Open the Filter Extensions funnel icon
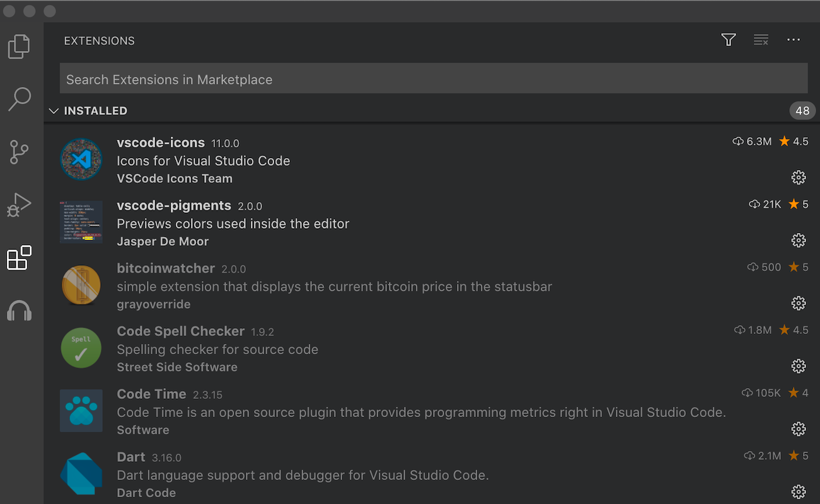This screenshot has height=504, width=820. coord(728,40)
